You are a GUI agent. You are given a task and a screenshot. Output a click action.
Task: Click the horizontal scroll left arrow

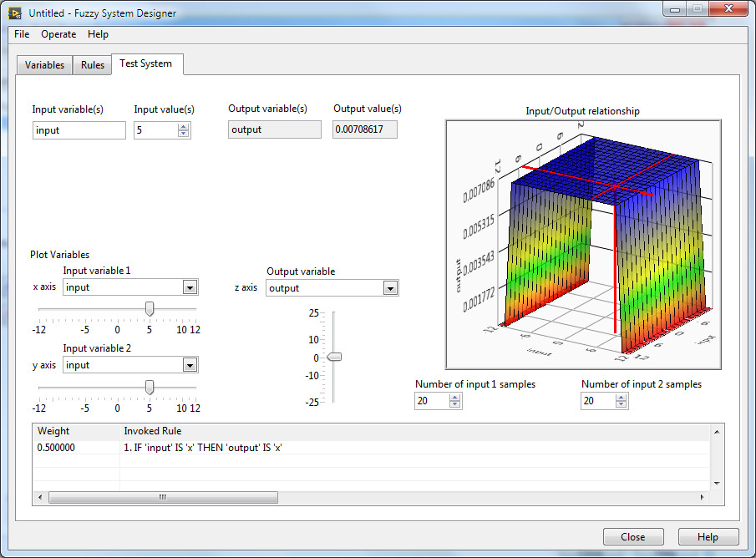click(40, 497)
